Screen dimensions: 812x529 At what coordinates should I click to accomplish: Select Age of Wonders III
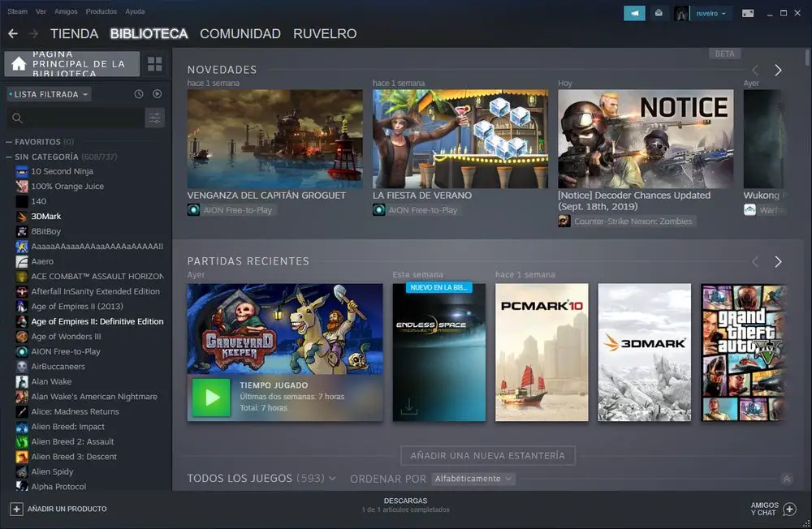point(67,337)
